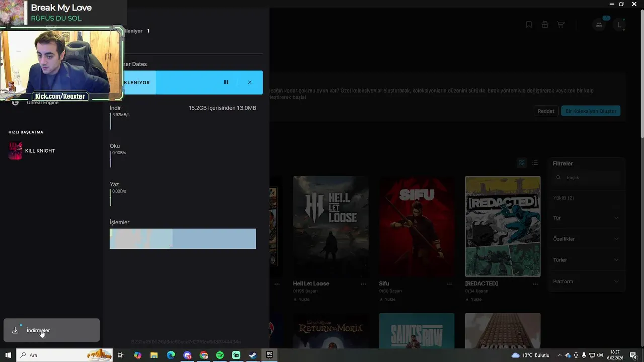Open Spotify from the taskbar

(x=220, y=355)
